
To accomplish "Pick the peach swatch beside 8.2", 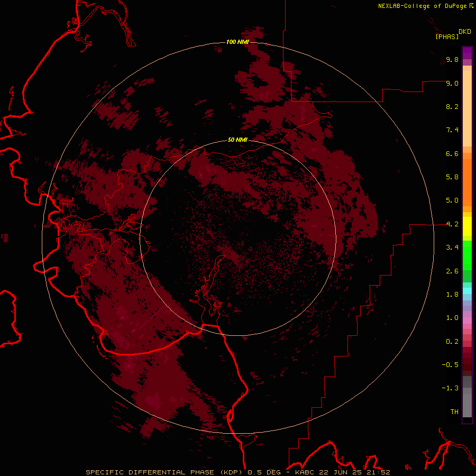I will click(467, 108).
